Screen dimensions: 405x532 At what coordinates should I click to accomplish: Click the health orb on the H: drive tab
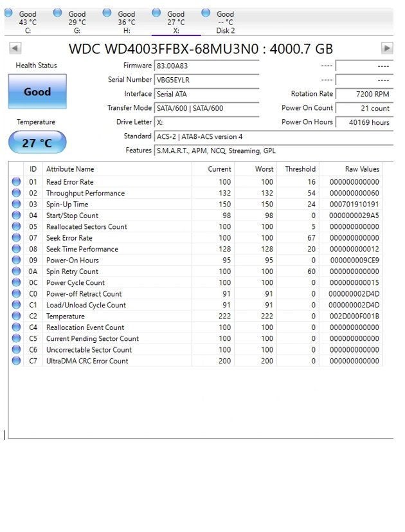[x=107, y=13]
